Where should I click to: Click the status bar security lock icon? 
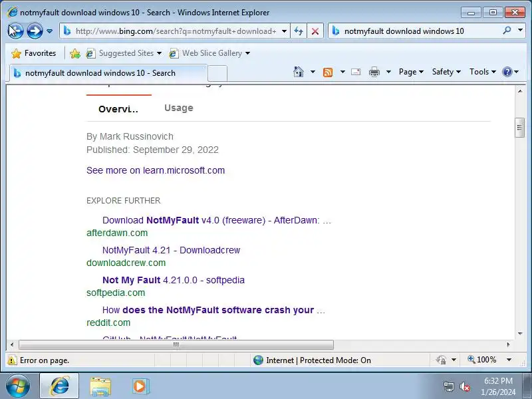pyautogui.click(x=442, y=360)
